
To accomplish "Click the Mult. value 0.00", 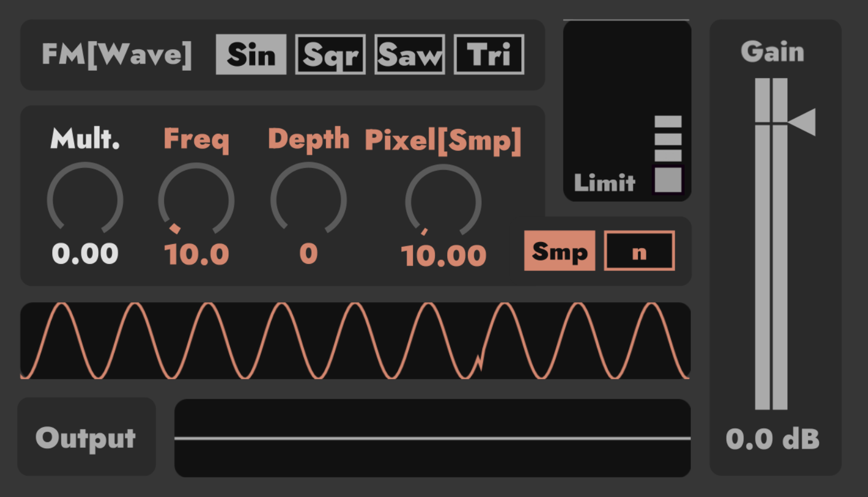I will tap(85, 254).
